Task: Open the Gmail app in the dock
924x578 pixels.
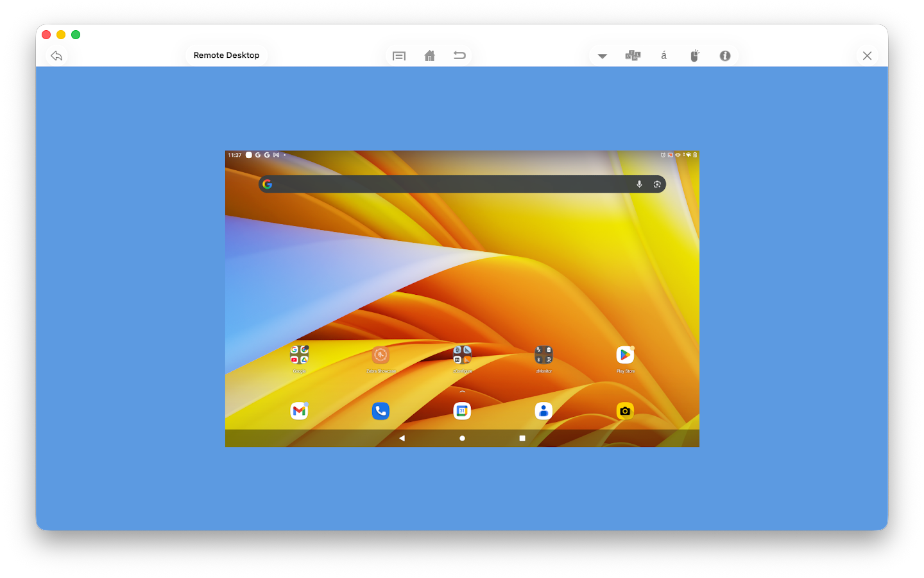Action: (299, 411)
